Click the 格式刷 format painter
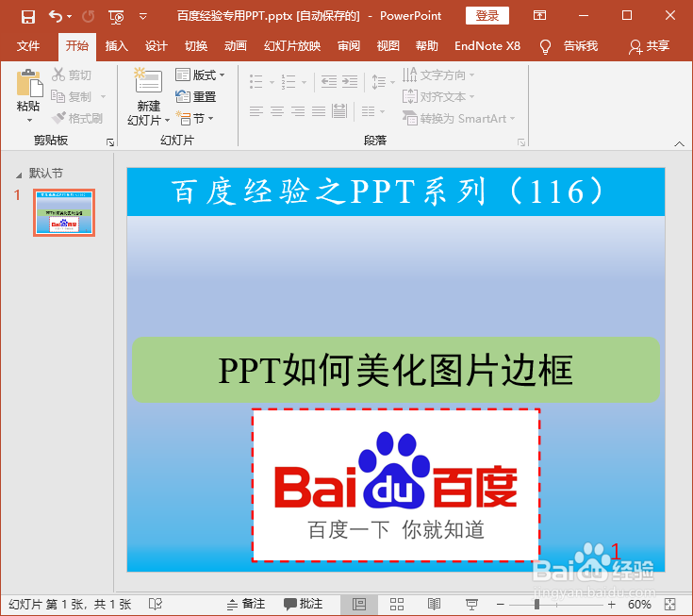693x616 pixels. pyautogui.click(x=77, y=118)
